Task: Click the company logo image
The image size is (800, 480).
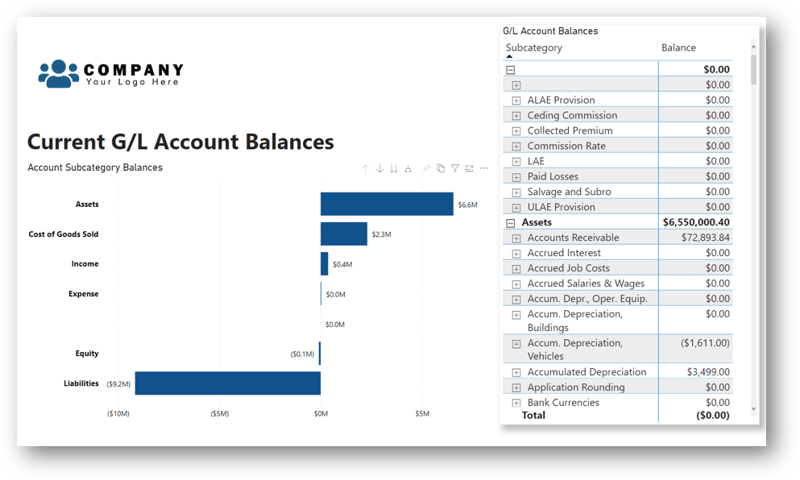Action: 111,73
